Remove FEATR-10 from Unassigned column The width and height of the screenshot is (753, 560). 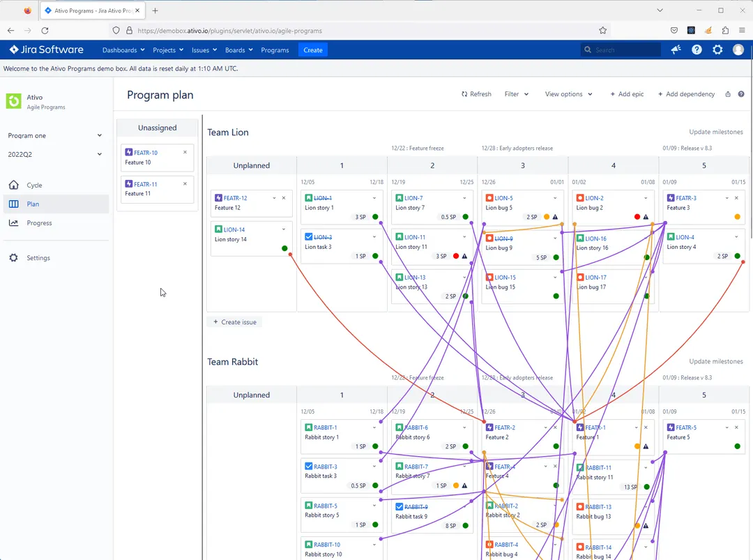(x=185, y=152)
